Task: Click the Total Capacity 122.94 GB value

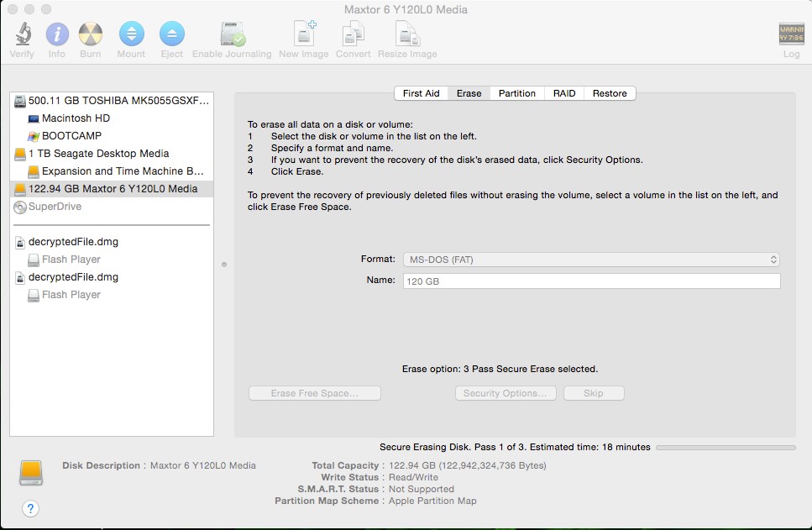Action: click(467, 465)
